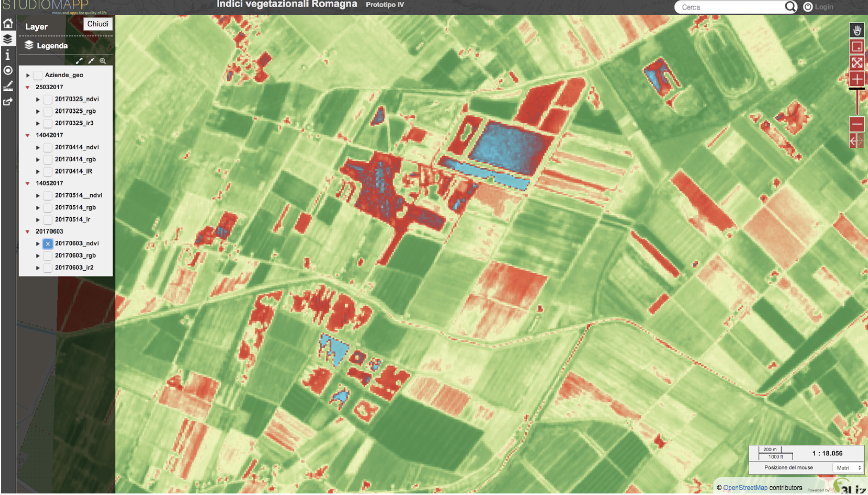This screenshot has height=495, width=868.
Task: Collapse the 25032017 group
Action: point(28,87)
